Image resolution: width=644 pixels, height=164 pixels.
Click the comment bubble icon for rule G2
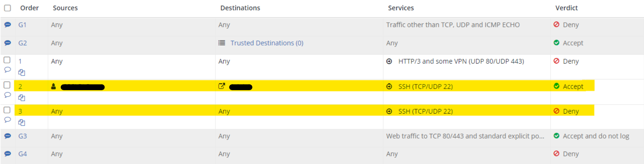(x=7, y=43)
